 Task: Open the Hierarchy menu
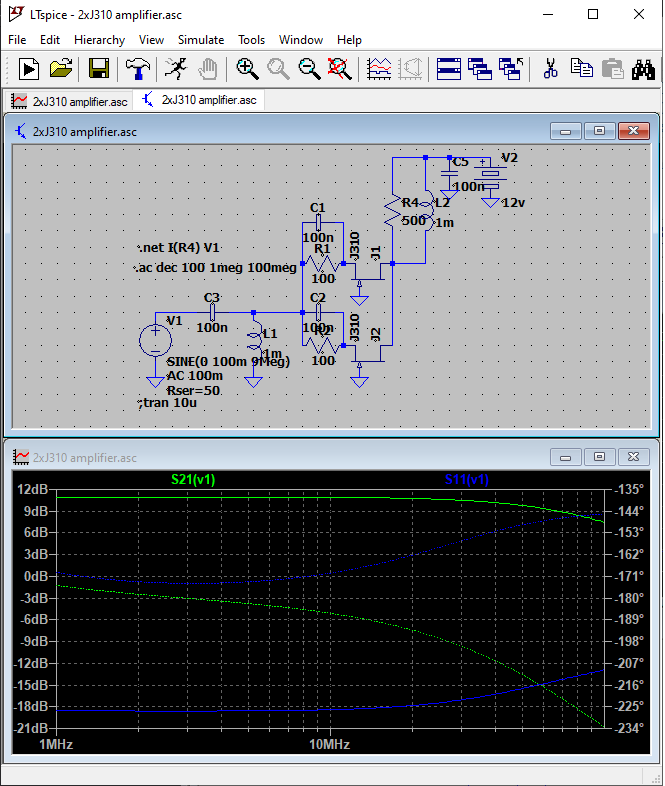point(99,40)
